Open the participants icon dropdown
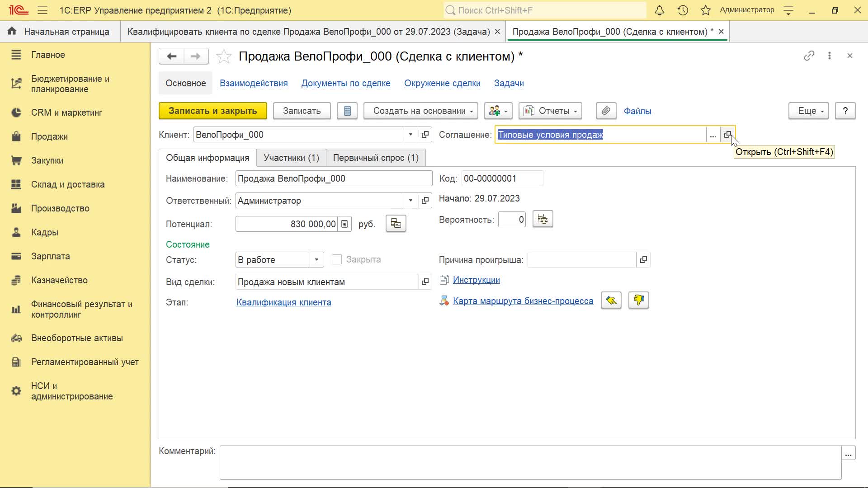 click(498, 111)
